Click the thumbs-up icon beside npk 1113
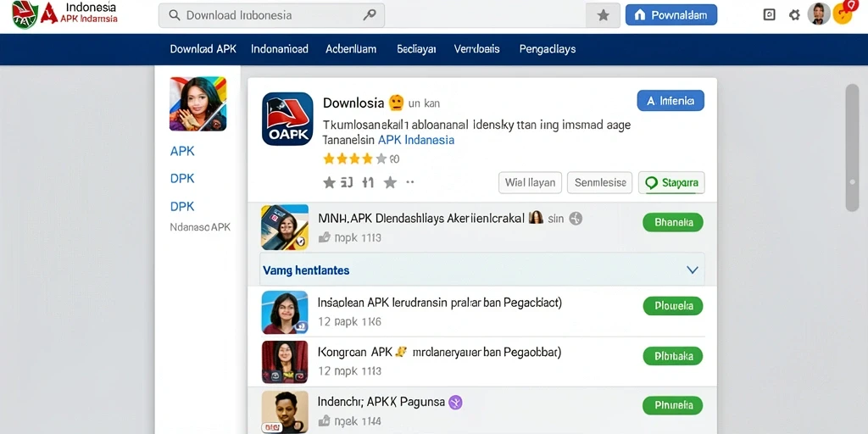Viewport: 868px width, 434px height. pos(325,237)
